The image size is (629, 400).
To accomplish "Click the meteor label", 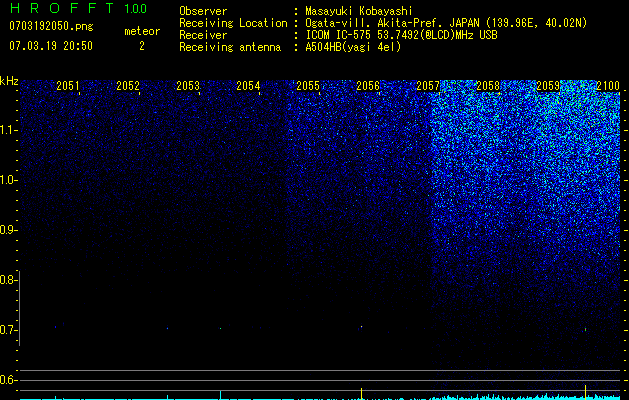I will 142,31.
